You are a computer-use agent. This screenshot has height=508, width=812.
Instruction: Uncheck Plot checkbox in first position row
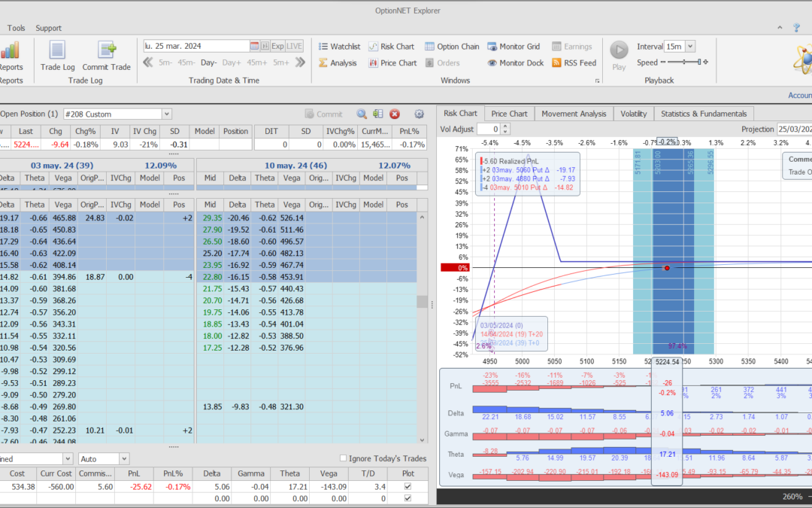[x=408, y=487]
